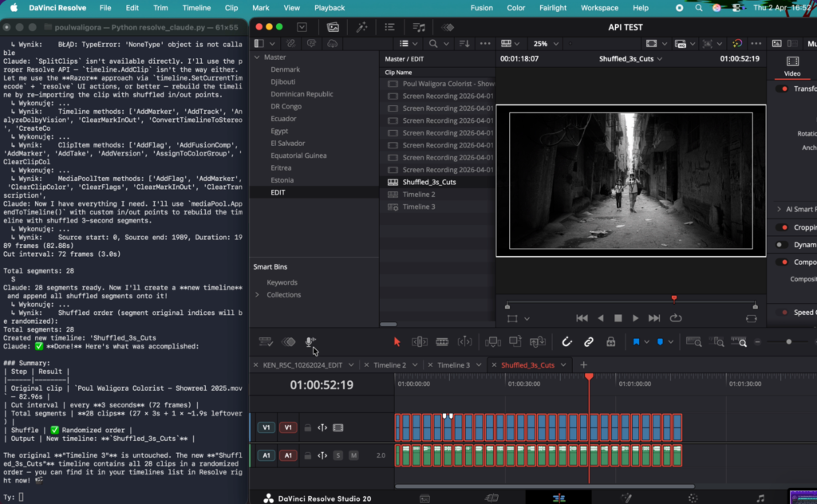The height and width of the screenshot is (504, 817).
Task: Solo the A1 audio track
Action: coord(338,455)
